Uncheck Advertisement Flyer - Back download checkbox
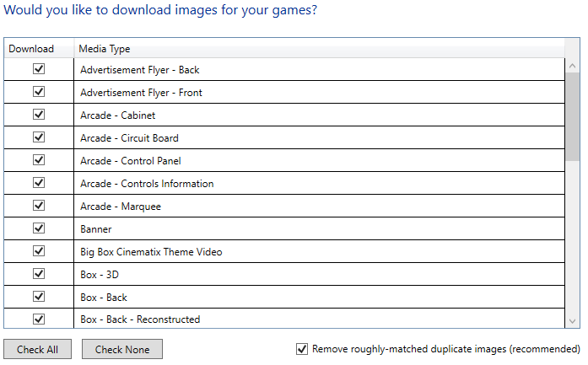This screenshot has height=365, width=588. [39, 69]
